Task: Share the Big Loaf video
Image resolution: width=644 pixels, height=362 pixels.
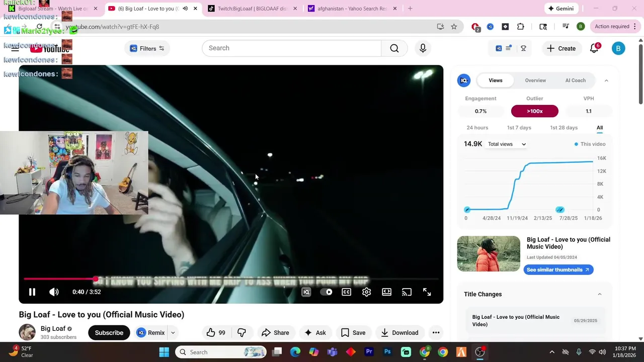Action: coord(275,332)
